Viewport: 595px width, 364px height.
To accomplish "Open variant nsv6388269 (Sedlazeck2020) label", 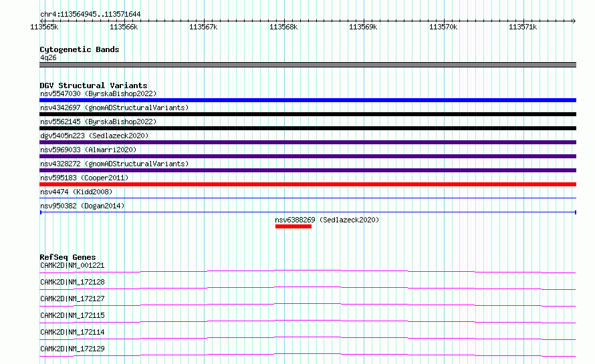I will coord(327,220).
